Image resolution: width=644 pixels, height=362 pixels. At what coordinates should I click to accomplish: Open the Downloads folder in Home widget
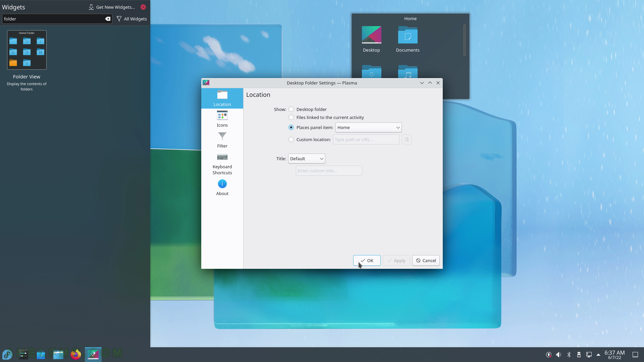[x=372, y=71]
